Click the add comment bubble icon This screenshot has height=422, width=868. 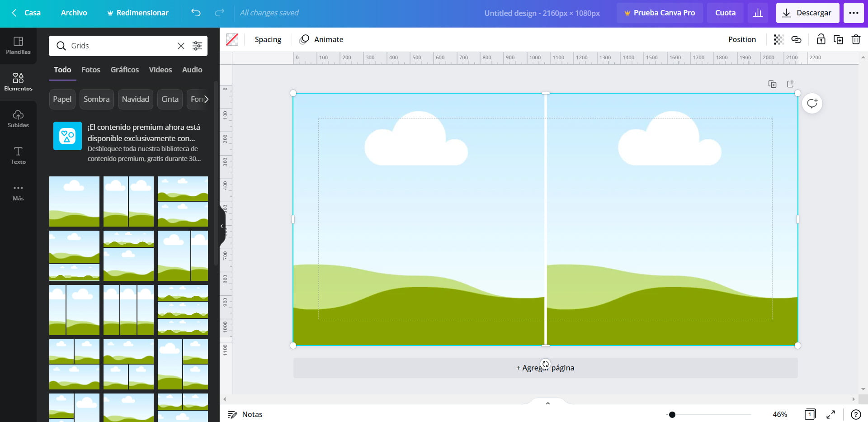click(812, 104)
